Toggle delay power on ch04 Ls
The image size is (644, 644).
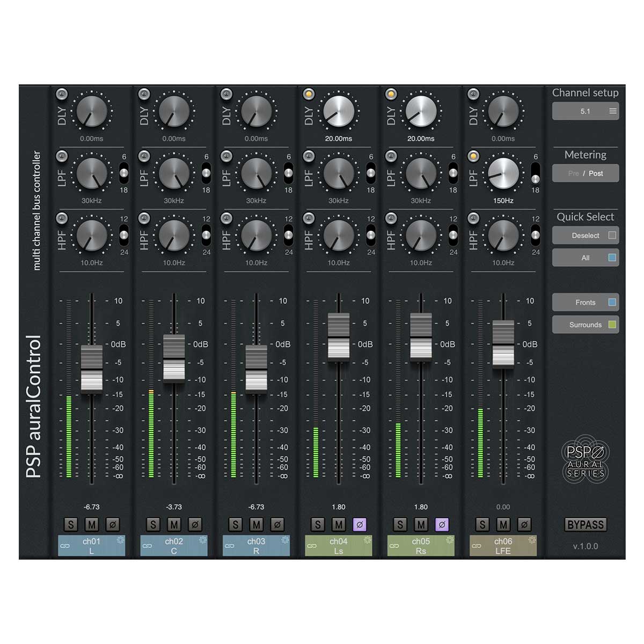point(309,94)
